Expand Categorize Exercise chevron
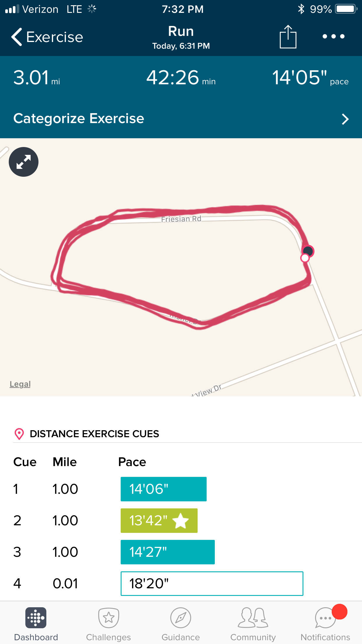Image resolution: width=362 pixels, height=644 pixels. (345, 119)
